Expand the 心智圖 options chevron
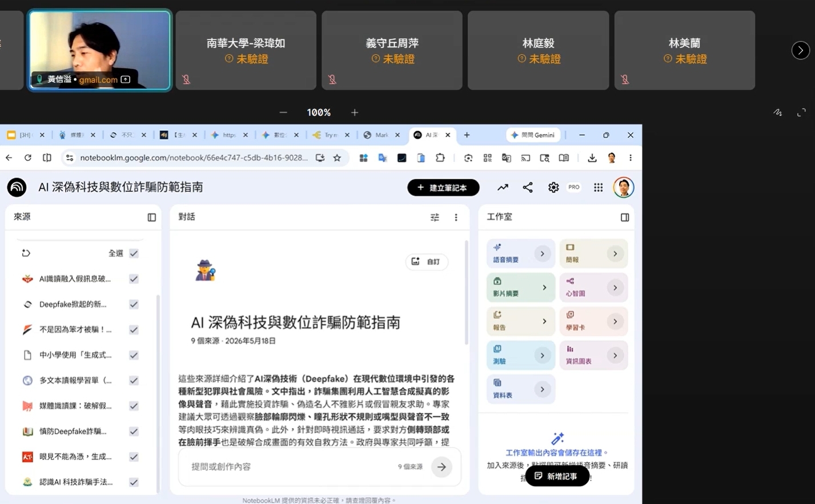This screenshot has width=815, height=504. coord(615,288)
